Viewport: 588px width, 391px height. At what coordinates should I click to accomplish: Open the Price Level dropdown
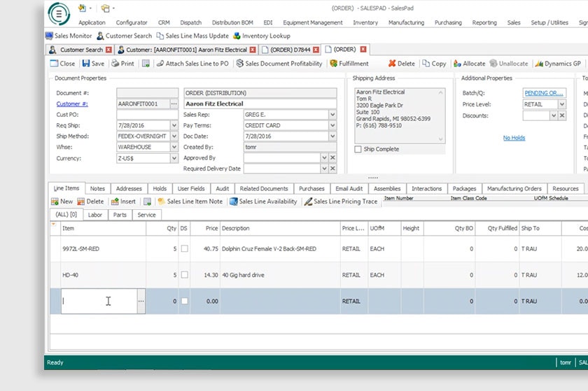coord(561,104)
